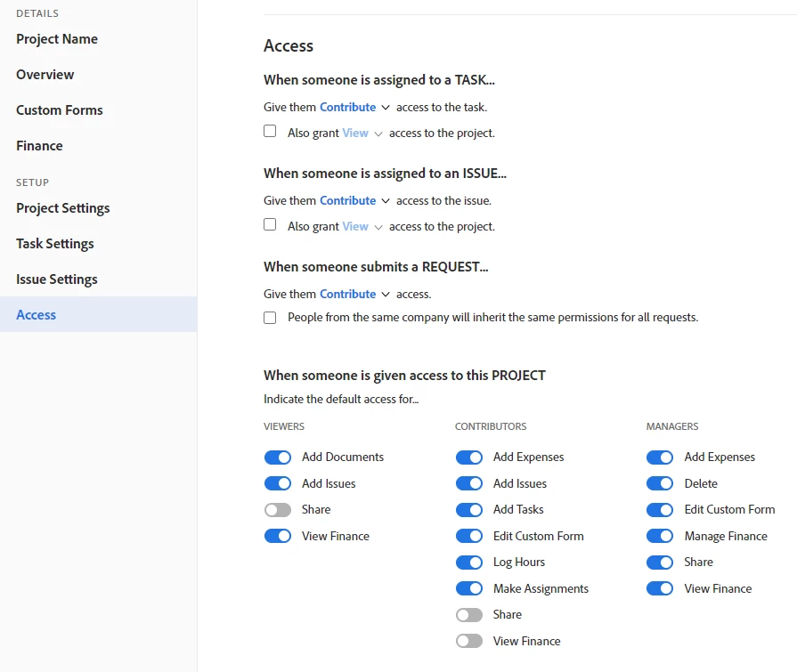This screenshot has height=672, width=797.
Task: Toggle Contributors Make Assignments switch
Action: pos(469,588)
